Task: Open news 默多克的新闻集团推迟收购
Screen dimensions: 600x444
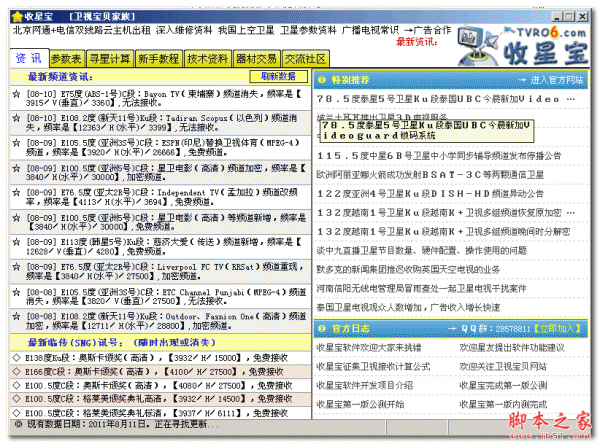Action: pos(408,269)
